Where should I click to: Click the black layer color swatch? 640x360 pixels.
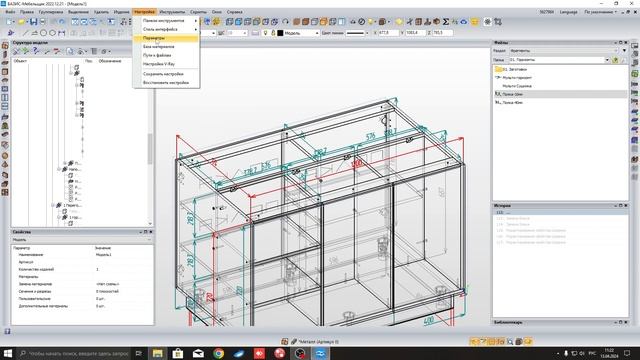(280, 33)
